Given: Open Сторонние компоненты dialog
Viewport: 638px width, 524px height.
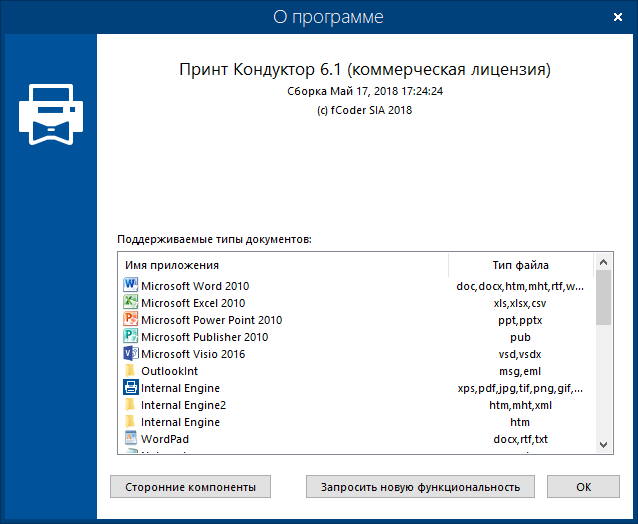Looking at the screenshot, I should coord(190,487).
